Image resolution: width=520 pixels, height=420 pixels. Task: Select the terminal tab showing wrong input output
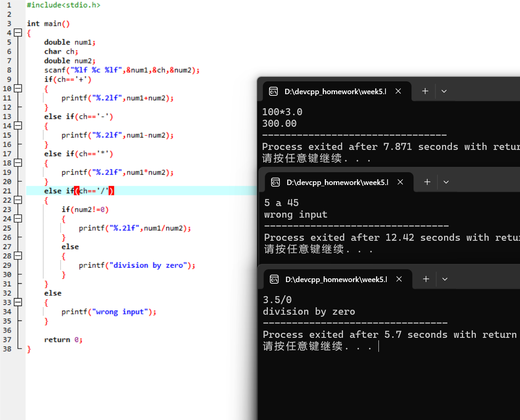coord(339,182)
